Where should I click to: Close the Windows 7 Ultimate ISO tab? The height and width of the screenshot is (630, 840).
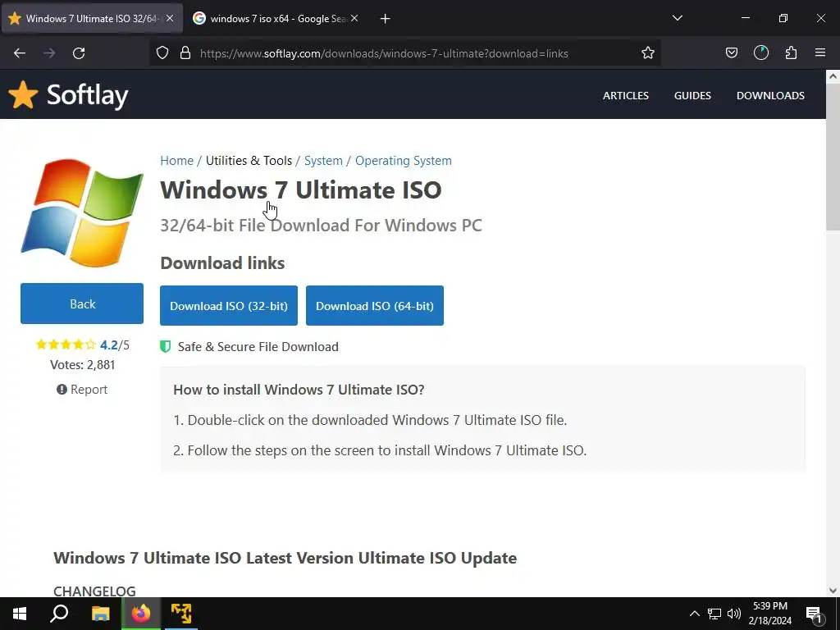click(x=170, y=18)
